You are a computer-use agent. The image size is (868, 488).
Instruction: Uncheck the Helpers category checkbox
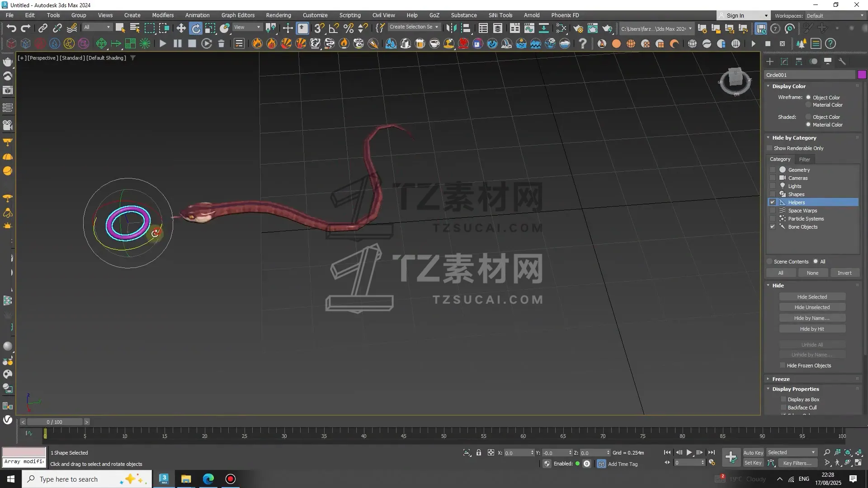pyautogui.click(x=773, y=202)
